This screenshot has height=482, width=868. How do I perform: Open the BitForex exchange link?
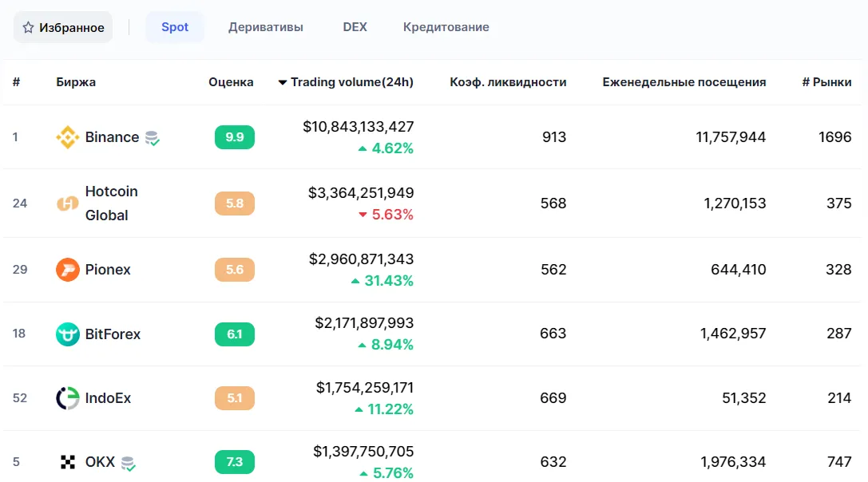point(113,334)
